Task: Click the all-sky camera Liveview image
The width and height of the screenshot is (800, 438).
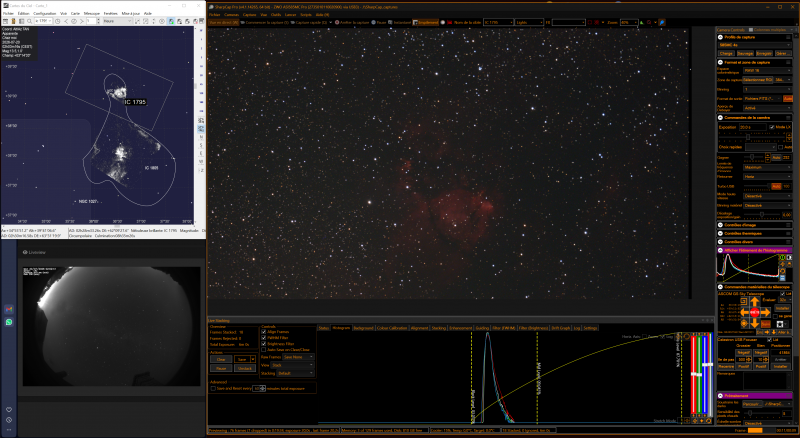Action: pyautogui.click(x=111, y=326)
